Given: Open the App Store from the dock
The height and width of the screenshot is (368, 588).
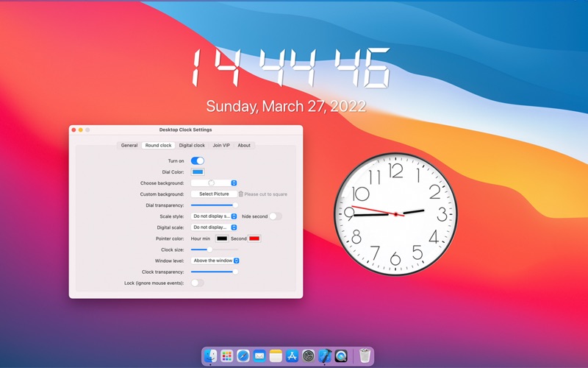Looking at the screenshot, I should (292, 355).
